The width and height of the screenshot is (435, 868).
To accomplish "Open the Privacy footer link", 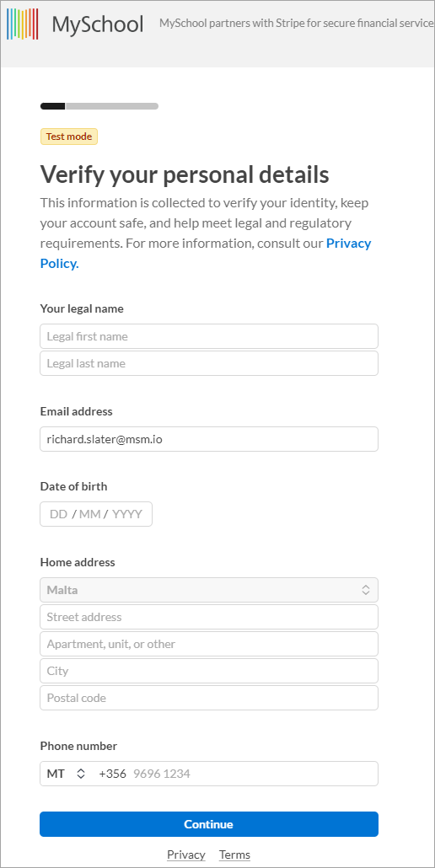I will point(186,855).
